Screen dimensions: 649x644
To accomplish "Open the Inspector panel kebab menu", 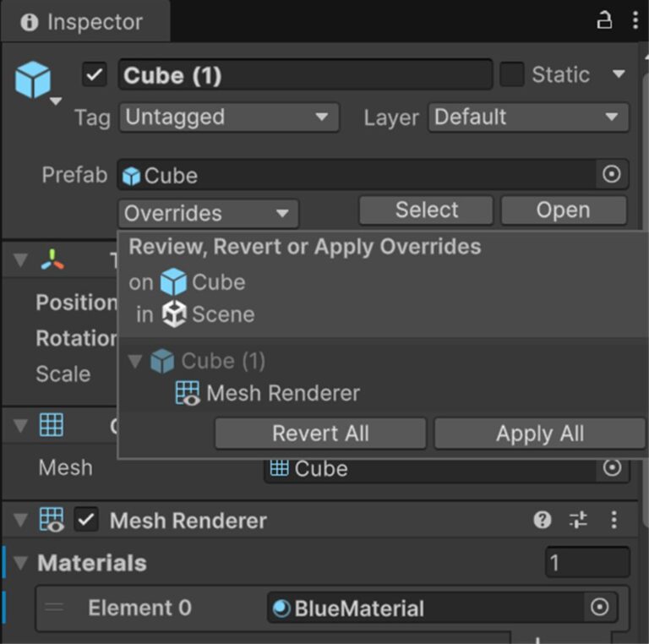I will (635, 20).
